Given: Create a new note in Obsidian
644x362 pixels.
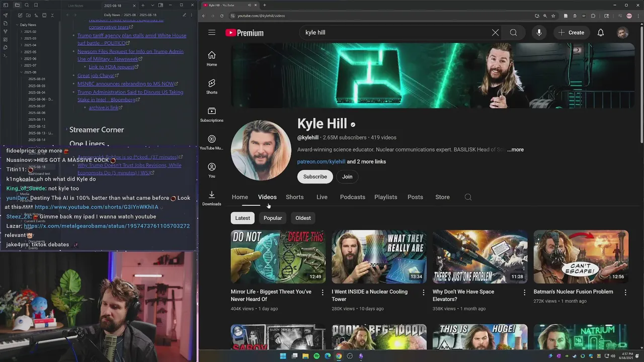Looking at the screenshot, I should pos(20,15).
